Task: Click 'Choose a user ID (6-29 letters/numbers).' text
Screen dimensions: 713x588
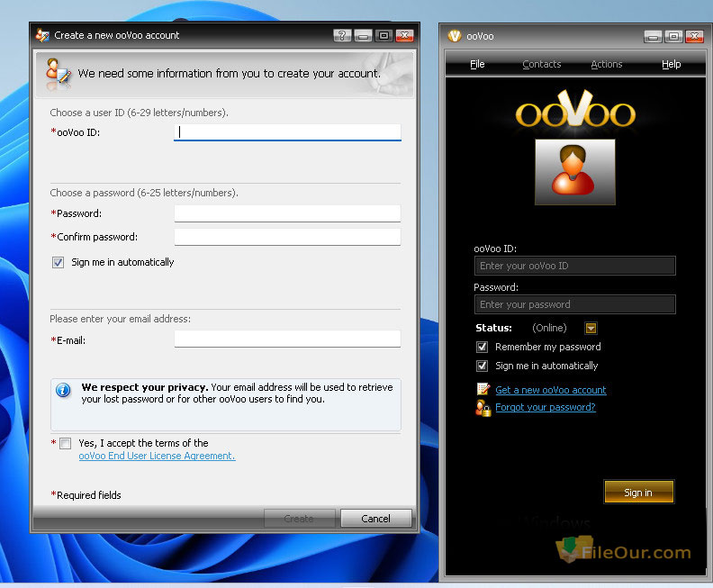Action: 140,113
